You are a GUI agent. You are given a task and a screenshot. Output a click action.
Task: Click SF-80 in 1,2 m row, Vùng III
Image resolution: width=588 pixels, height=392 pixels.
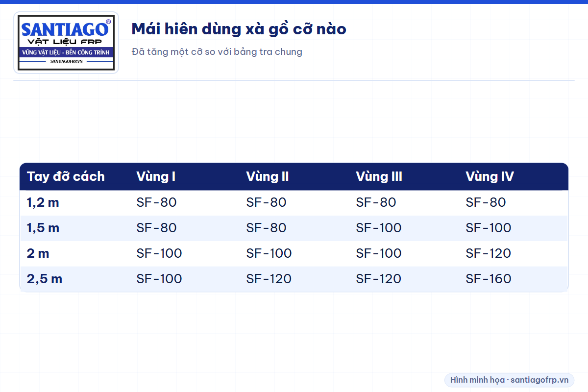(x=376, y=202)
